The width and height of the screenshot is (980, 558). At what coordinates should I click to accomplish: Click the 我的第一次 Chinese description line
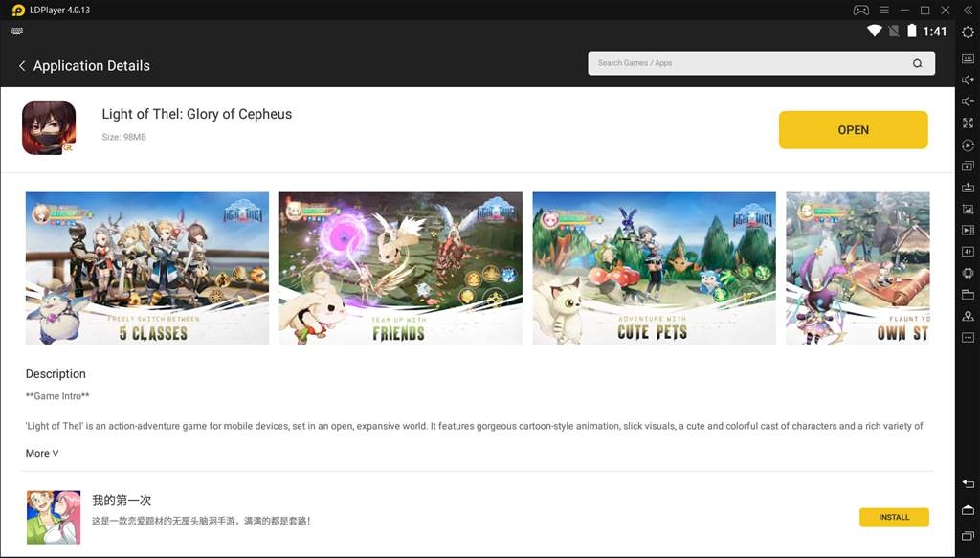pos(201,521)
